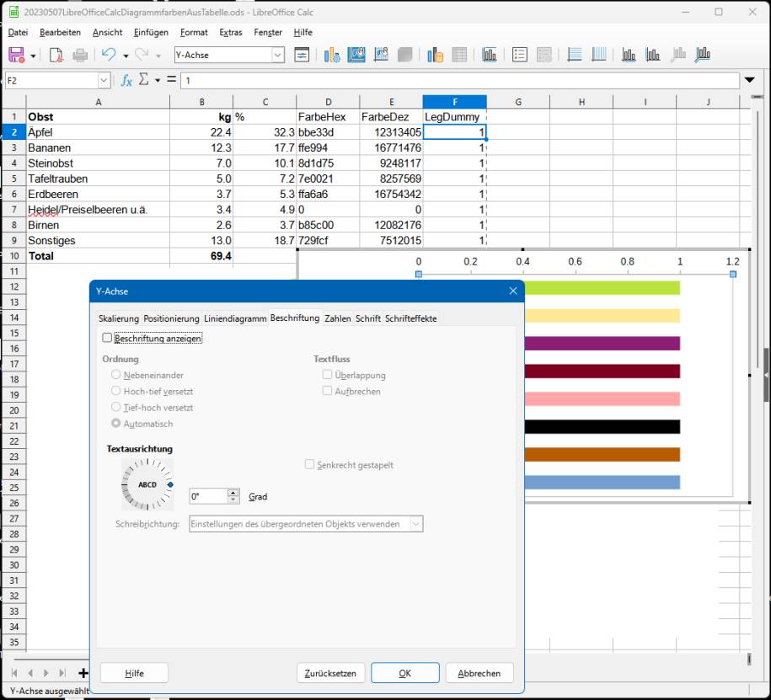Open the Undo history dropdown arrow
Image resolution: width=771 pixels, height=700 pixels.
(x=126, y=56)
